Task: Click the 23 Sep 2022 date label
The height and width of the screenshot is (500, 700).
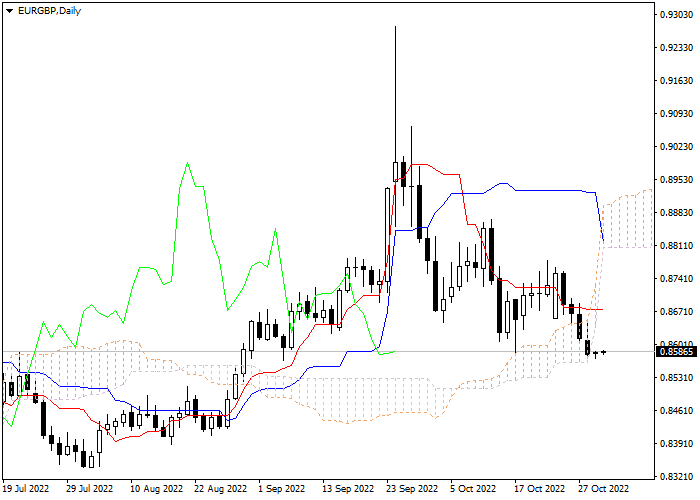Action: (x=412, y=489)
